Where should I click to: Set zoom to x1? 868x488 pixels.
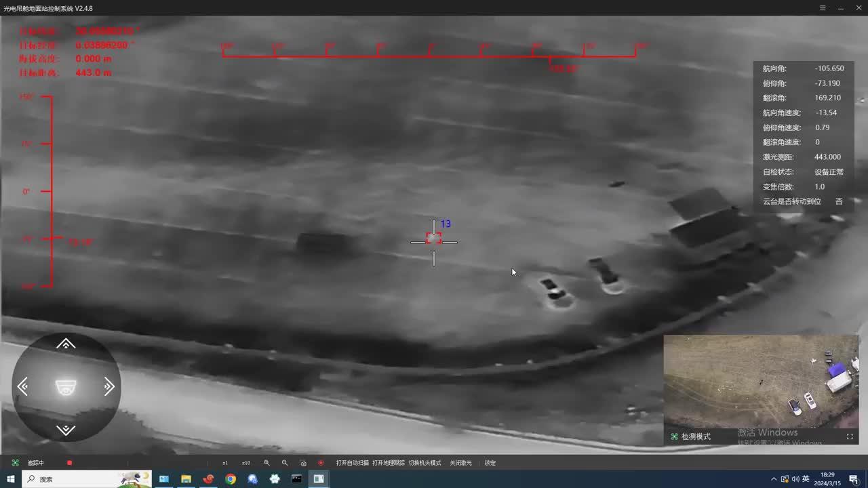click(225, 463)
